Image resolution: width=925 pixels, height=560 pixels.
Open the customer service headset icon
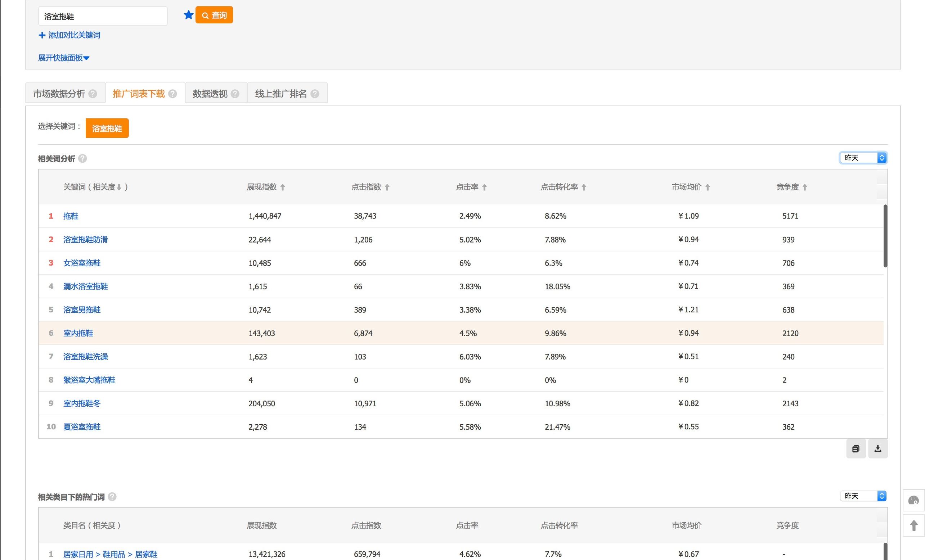(x=913, y=500)
